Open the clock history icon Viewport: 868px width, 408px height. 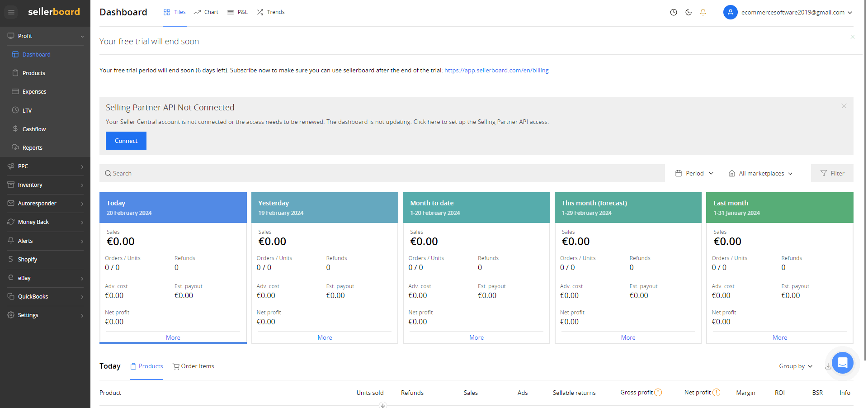tap(674, 12)
